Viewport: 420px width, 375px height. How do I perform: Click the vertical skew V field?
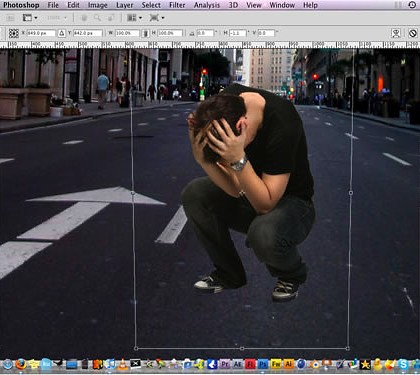tap(266, 33)
